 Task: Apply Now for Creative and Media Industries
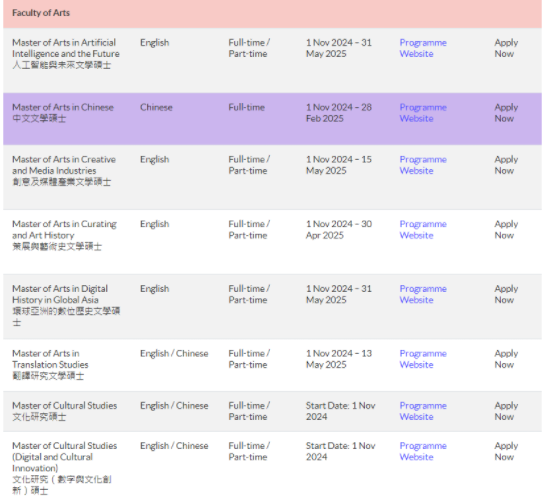click(x=506, y=165)
